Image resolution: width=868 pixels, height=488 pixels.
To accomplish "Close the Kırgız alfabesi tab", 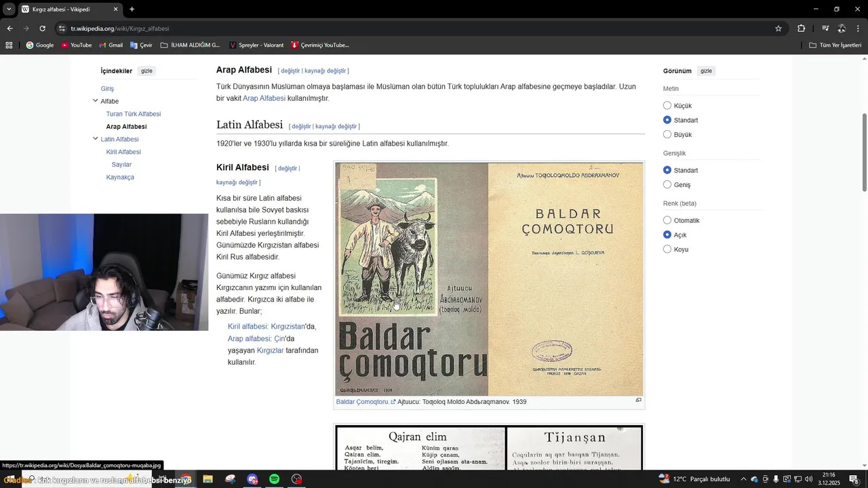I will pyautogui.click(x=115, y=9).
